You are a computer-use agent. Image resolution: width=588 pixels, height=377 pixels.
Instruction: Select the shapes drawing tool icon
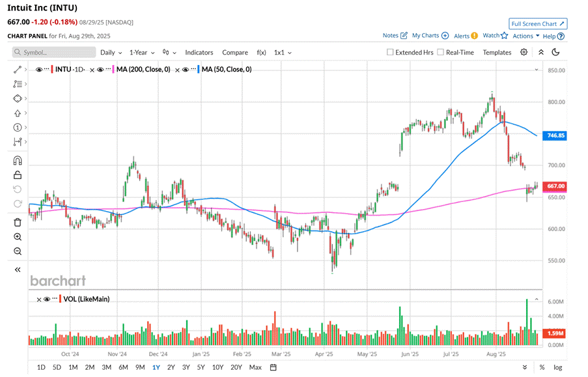click(x=17, y=99)
